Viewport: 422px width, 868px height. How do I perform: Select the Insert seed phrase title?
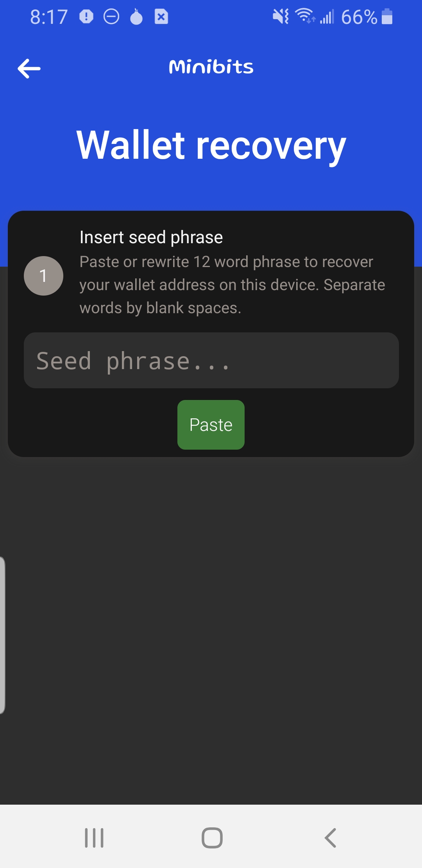151,237
